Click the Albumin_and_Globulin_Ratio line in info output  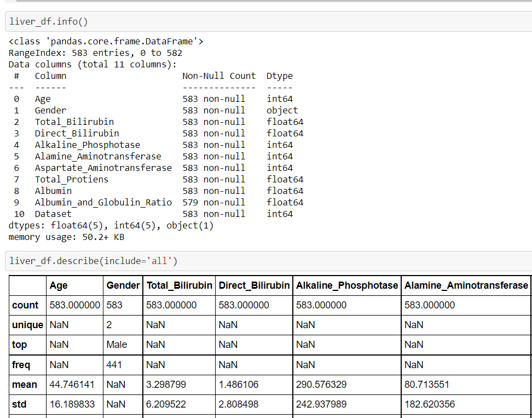coord(156,203)
